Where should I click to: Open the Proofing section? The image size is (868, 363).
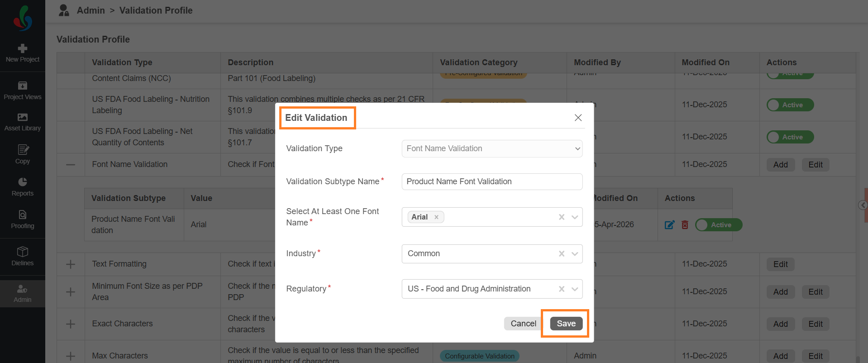(x=22, y=219)
